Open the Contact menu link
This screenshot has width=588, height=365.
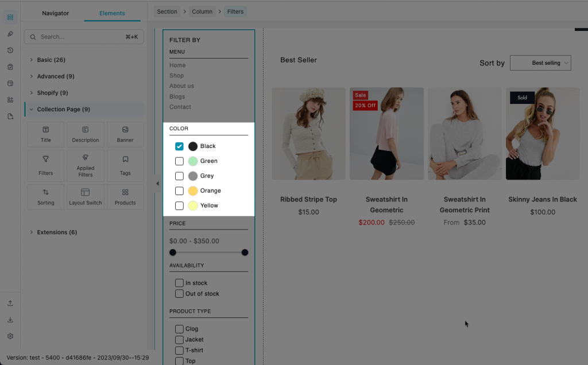pos(180,107)
